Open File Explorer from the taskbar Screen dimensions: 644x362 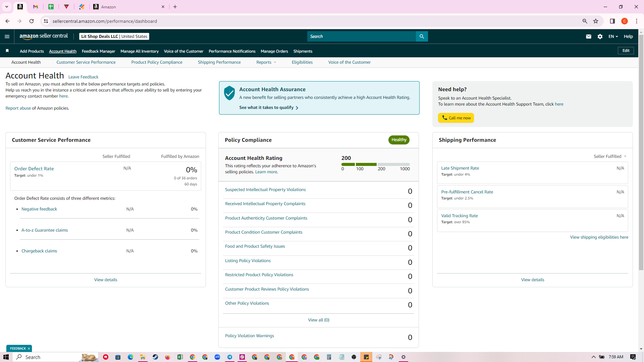(143, 357)
